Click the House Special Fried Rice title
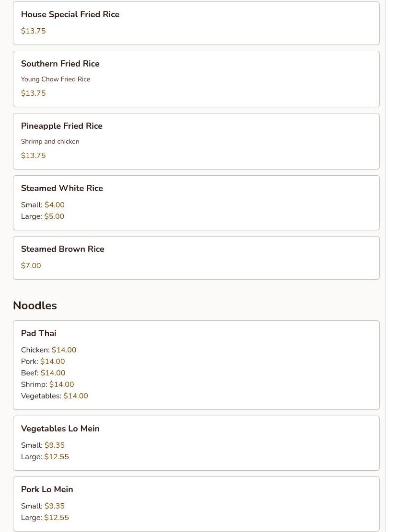This screenshot has height=532, width=395. (x=70, y=14)
